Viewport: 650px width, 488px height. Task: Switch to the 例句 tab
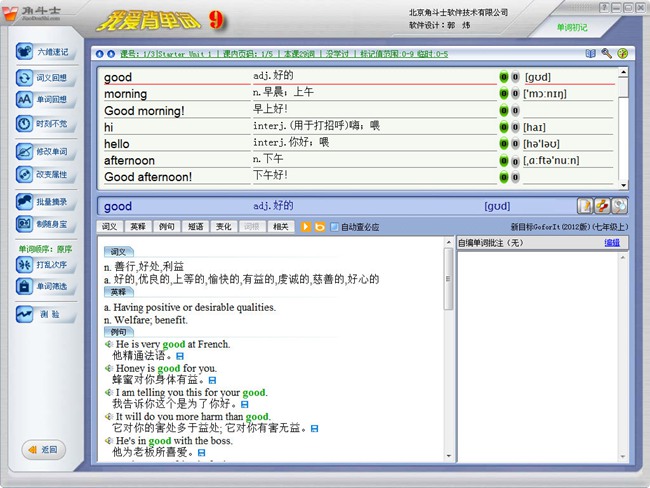166,227
